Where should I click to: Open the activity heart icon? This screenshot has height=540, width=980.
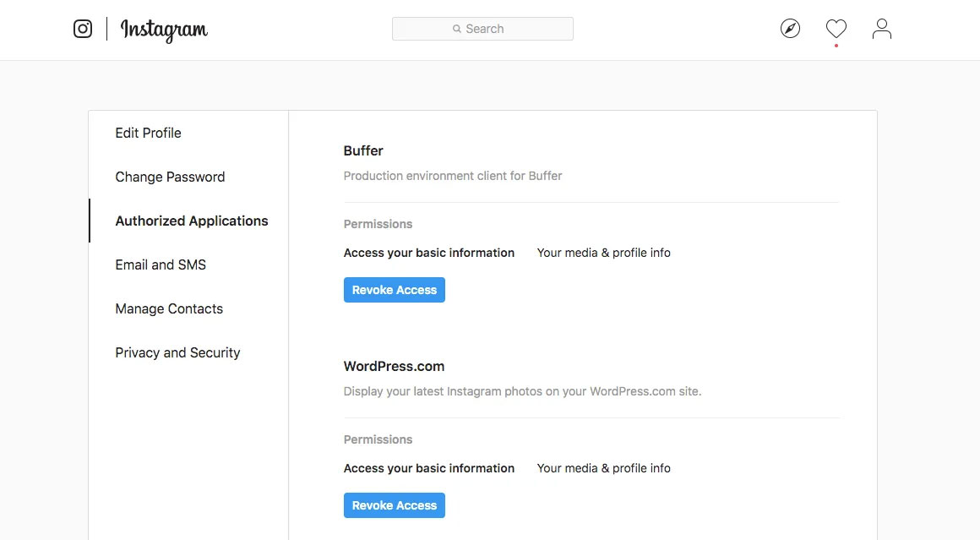836,29
